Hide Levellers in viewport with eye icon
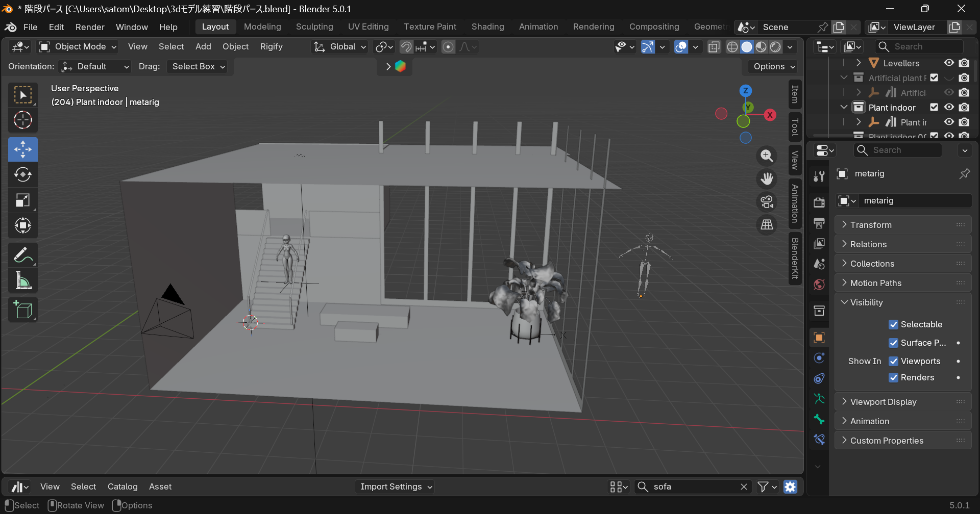The image size is (980, 514). click(949, 63)
